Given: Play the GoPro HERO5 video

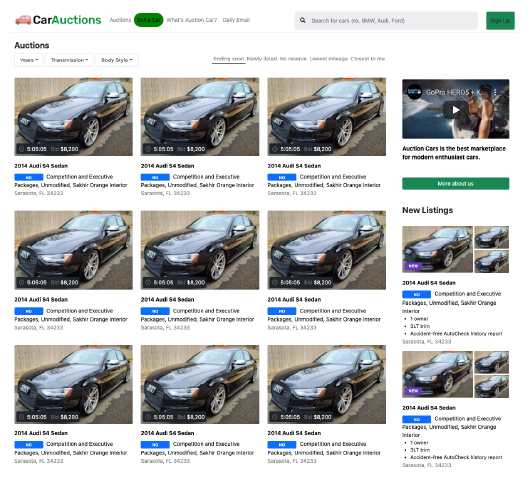Looking at the screenshot, I should coord(455,110).
